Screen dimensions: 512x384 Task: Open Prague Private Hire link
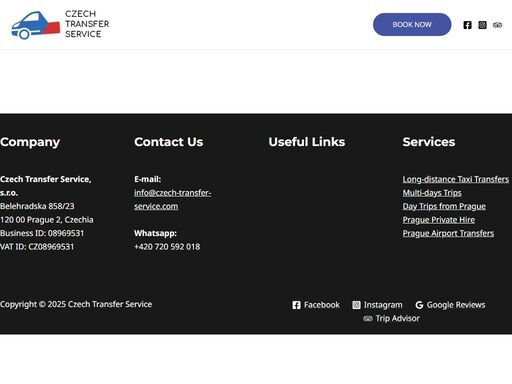[439, 220]
